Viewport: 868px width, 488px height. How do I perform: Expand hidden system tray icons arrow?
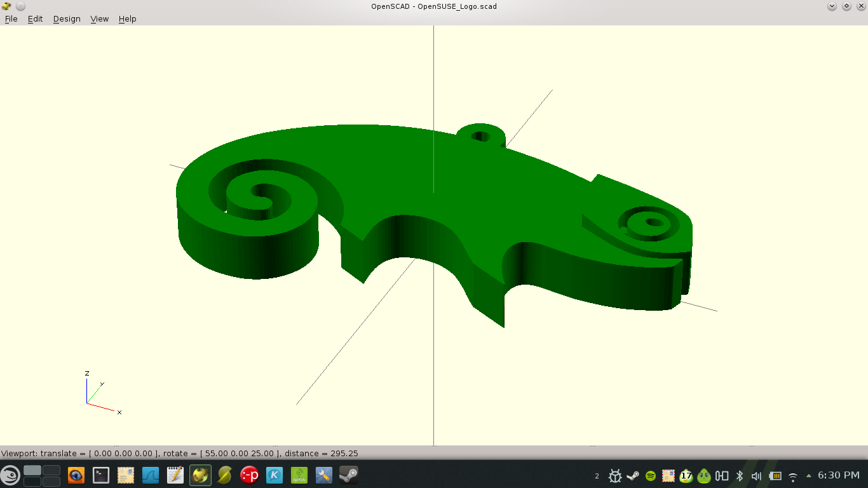pyautogui.click(x=809, y=476)
